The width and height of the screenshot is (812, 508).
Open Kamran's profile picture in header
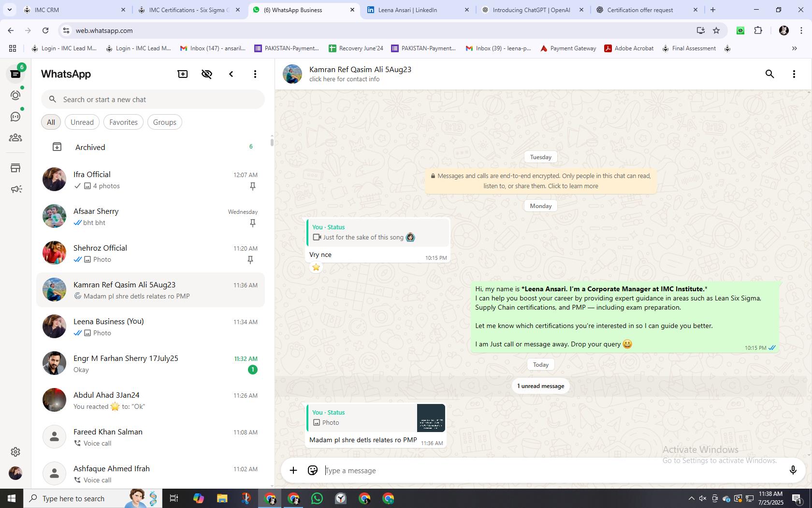(292, 74)
